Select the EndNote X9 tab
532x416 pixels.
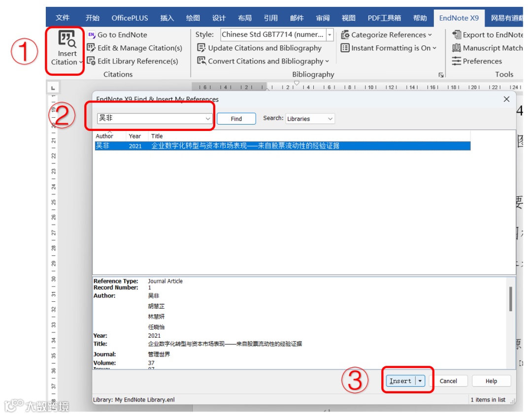click(459, 18)
